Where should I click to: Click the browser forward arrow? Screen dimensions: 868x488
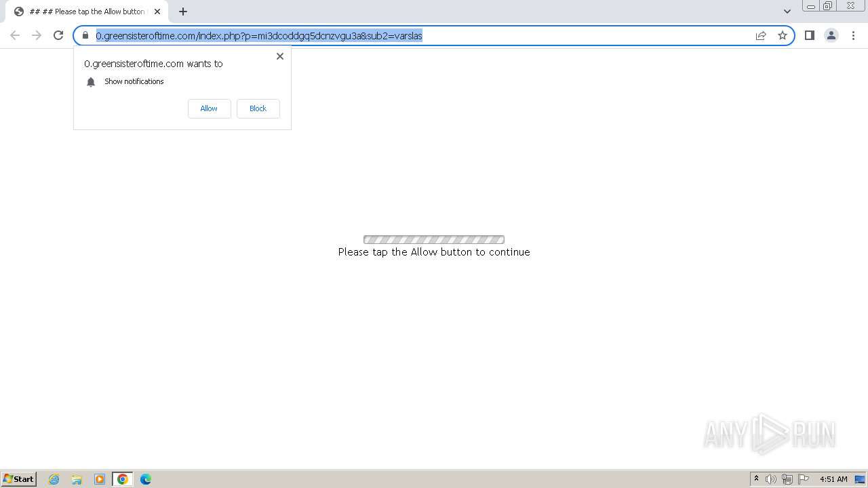pos(37,35)
